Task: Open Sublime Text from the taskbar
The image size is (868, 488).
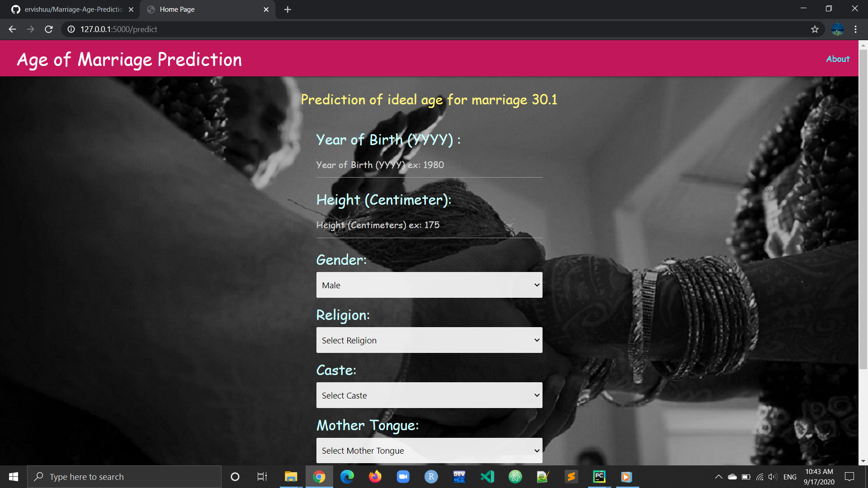Action: [571, 476]
